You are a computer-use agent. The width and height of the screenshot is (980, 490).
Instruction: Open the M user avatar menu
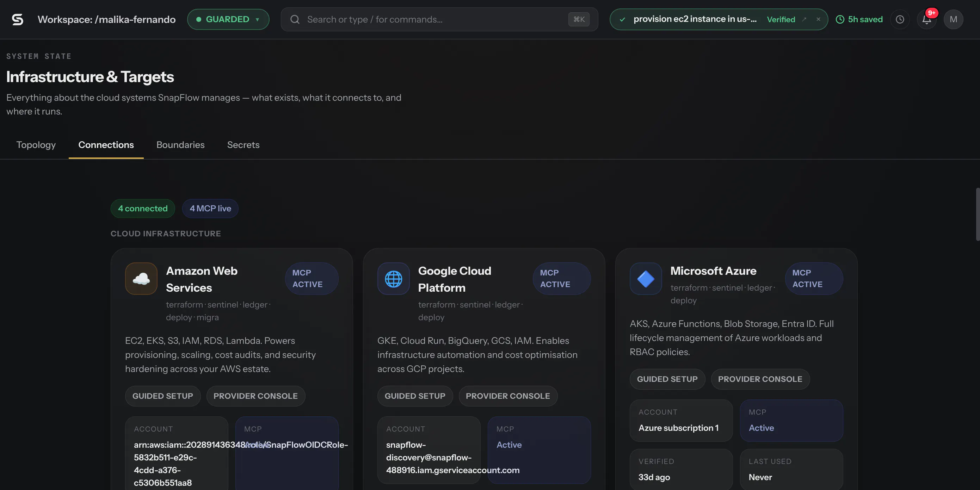point(953,19)
